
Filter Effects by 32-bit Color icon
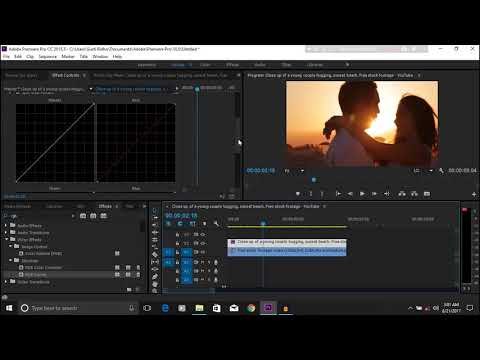tap(93, 216)
